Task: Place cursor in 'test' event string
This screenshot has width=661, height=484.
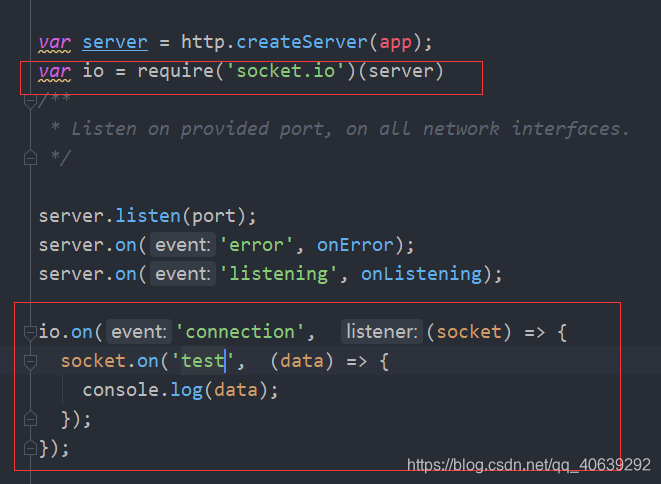Action: [203, 361]
